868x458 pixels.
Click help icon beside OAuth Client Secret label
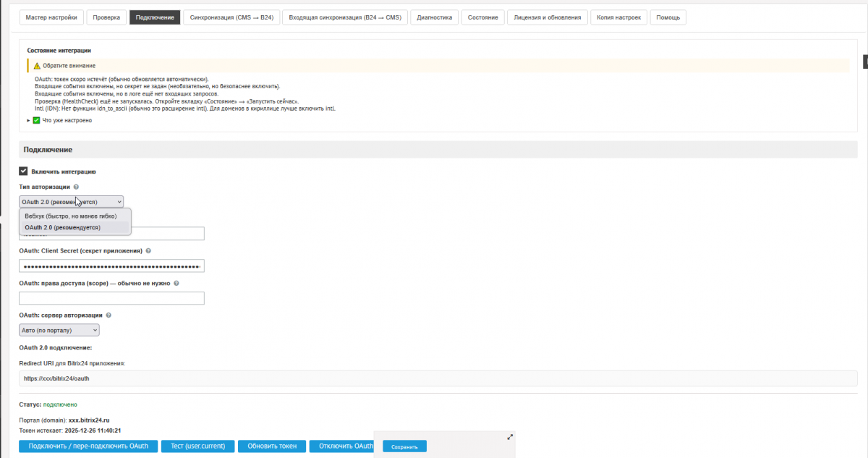148,251
